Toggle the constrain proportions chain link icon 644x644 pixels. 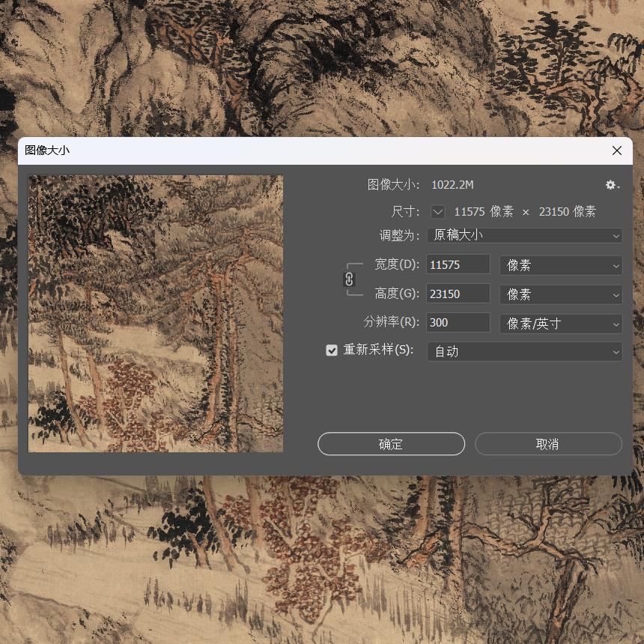pos(349,279)
